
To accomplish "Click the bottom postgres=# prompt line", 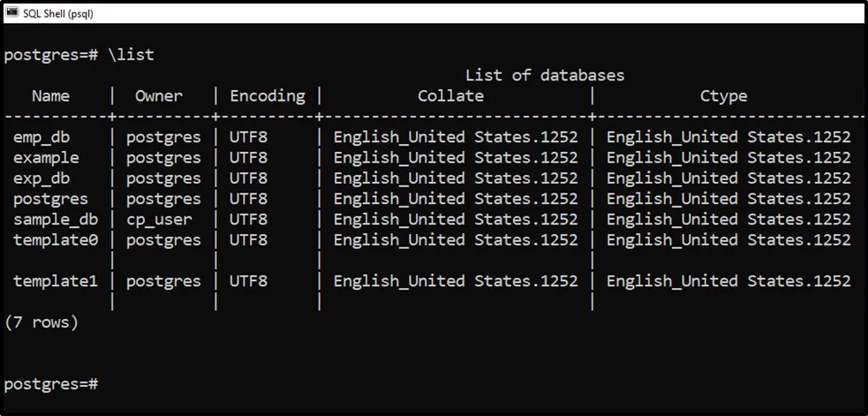I will [50, 384].
